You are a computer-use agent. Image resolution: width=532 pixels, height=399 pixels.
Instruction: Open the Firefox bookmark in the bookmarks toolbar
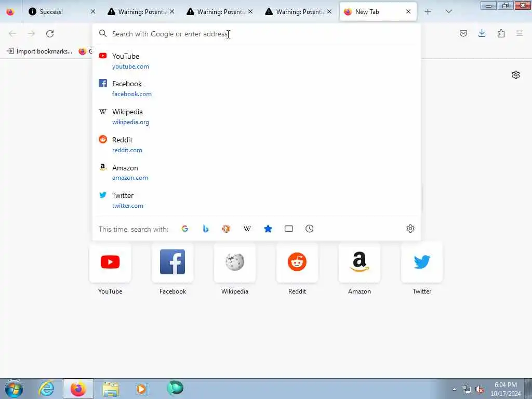click(85, 51)
